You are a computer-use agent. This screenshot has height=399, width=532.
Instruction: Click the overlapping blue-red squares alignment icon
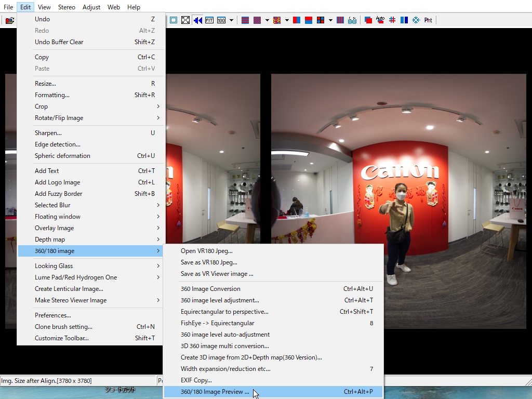pyautogui.click(x=368, y=20)
